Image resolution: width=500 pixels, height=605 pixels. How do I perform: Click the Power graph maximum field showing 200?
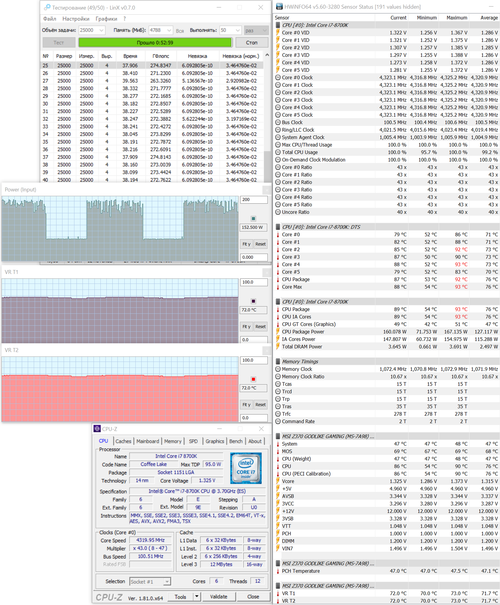(254, 200)
